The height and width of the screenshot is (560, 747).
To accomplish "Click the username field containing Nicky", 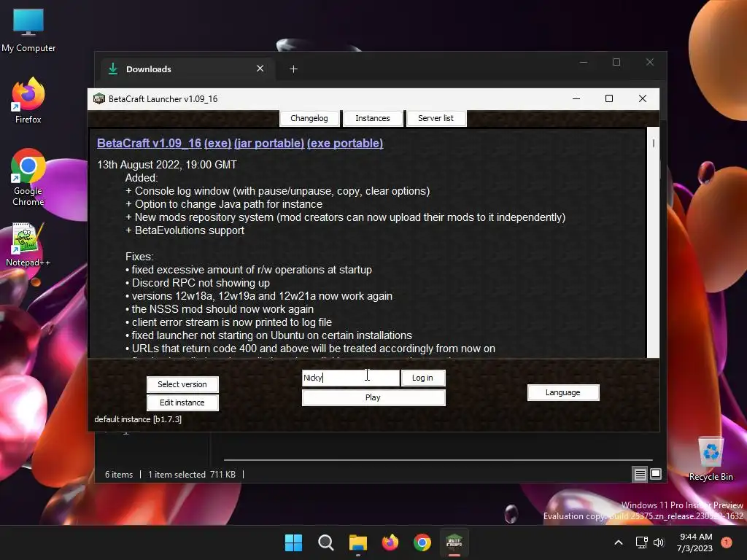I will (351, 378).
